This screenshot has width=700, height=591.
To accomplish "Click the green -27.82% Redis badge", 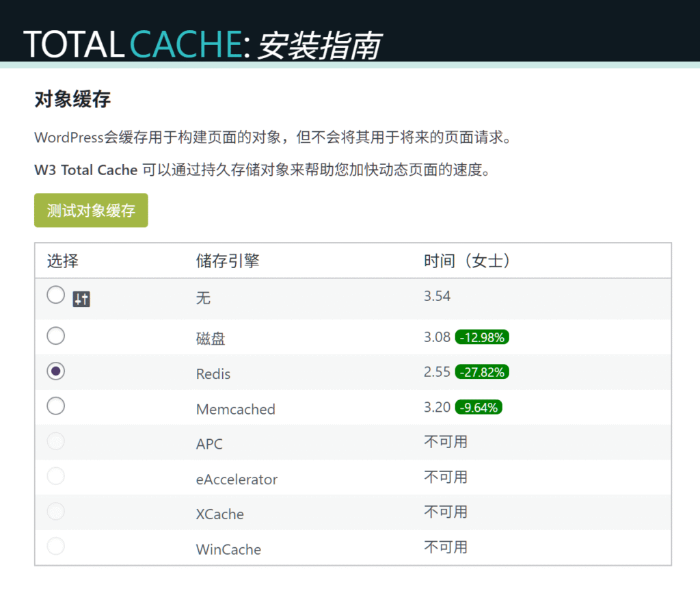I will click(482, 372).
